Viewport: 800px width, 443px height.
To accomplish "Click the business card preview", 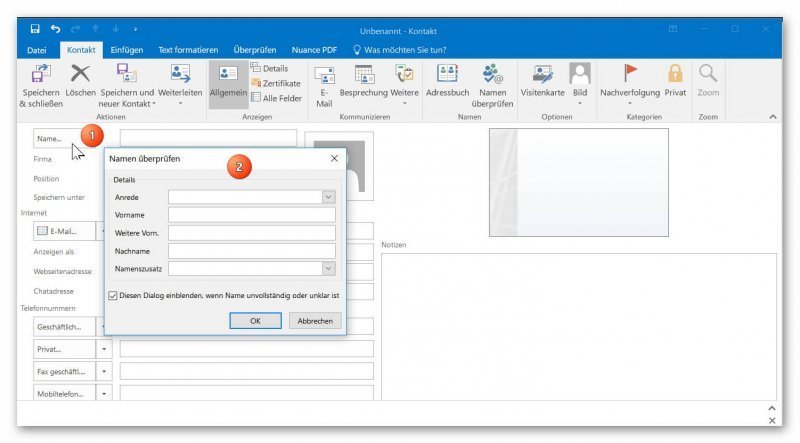I will (579, 182).
